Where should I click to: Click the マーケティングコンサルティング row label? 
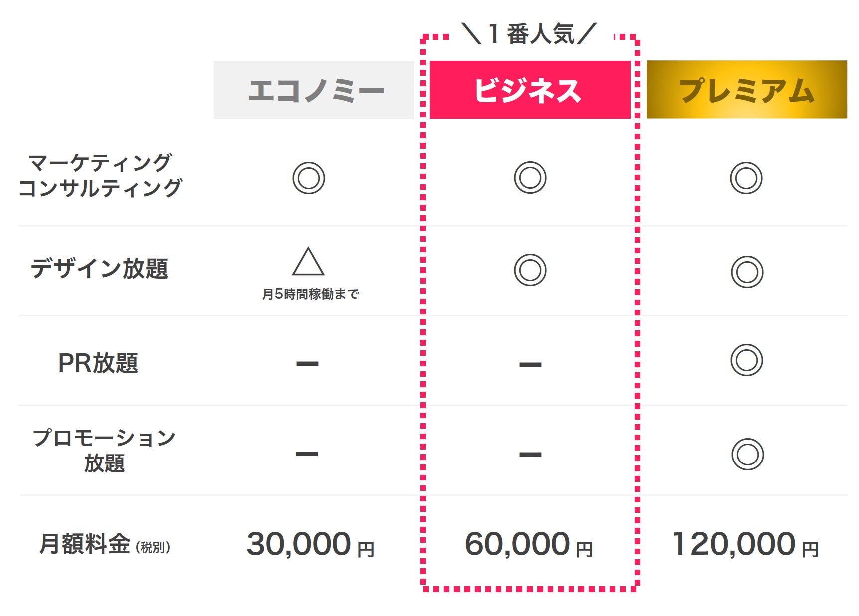100,175
